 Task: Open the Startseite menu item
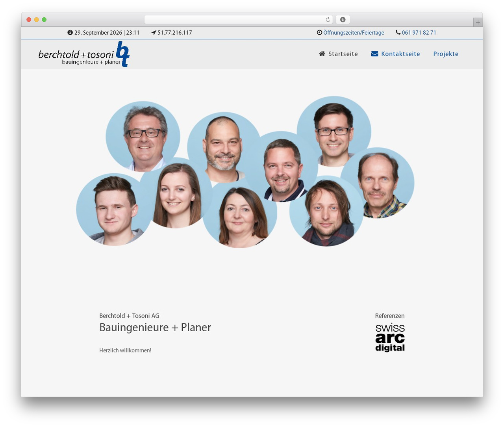pos(339,54)
